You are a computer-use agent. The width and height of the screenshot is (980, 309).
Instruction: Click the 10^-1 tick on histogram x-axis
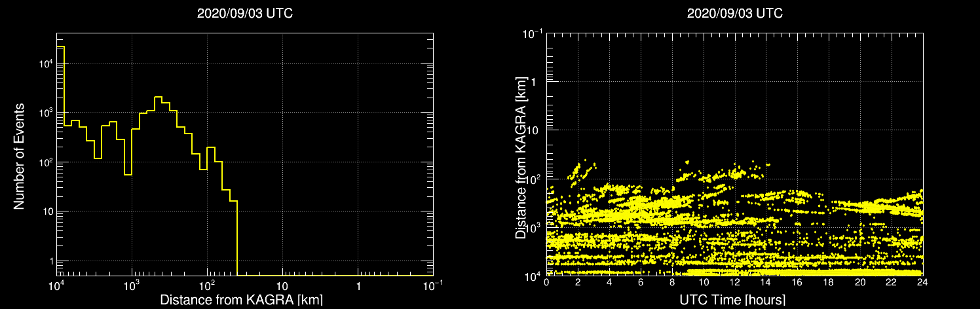433,286
